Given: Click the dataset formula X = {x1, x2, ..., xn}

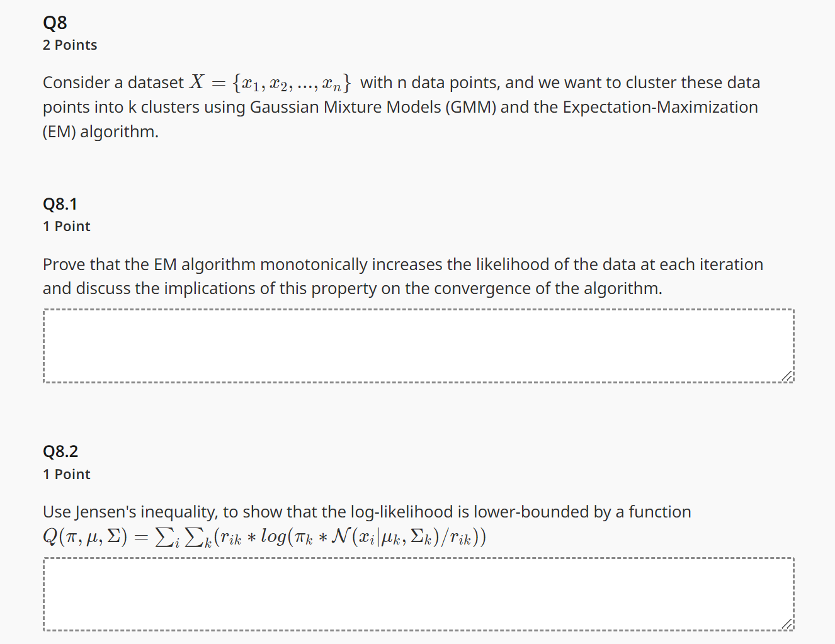Looking at the screenshot, I should tap(271, 82).
